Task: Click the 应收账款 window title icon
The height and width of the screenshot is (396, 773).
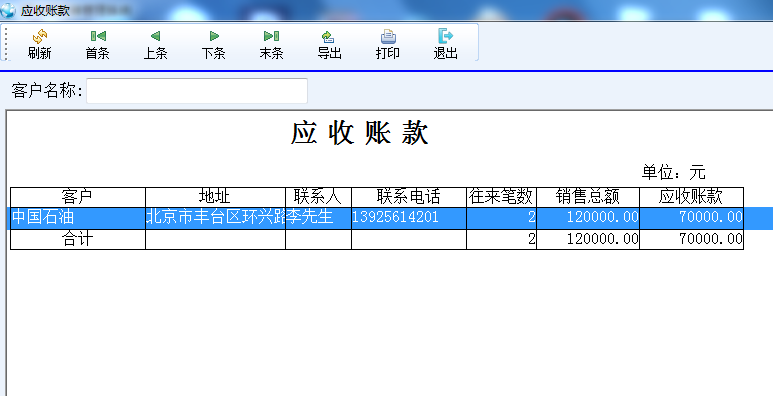Action: (8, 10)
